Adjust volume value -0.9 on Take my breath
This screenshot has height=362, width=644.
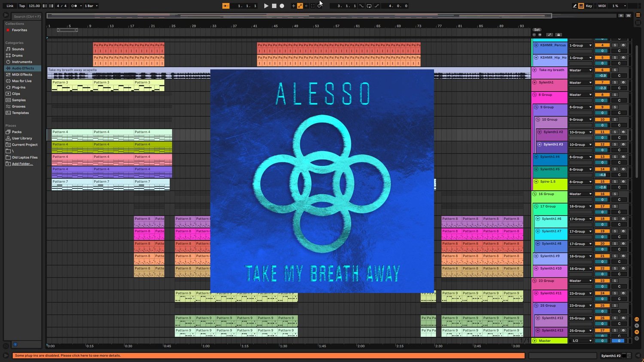coord(602,76)
